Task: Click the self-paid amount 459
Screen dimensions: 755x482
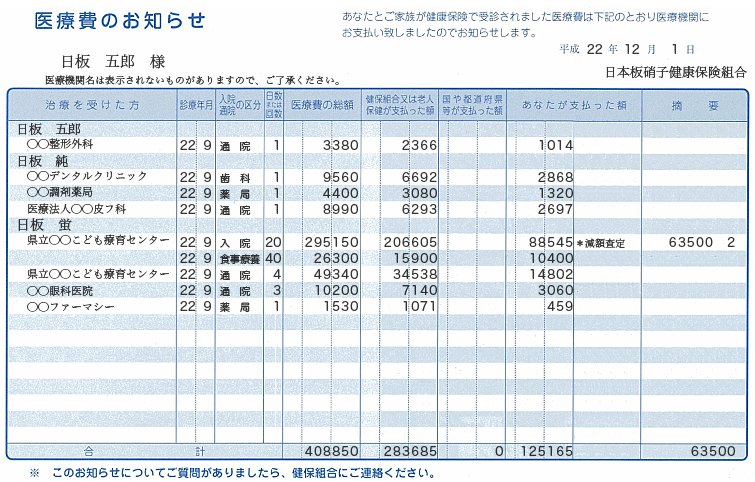Action: click(560, 306)
